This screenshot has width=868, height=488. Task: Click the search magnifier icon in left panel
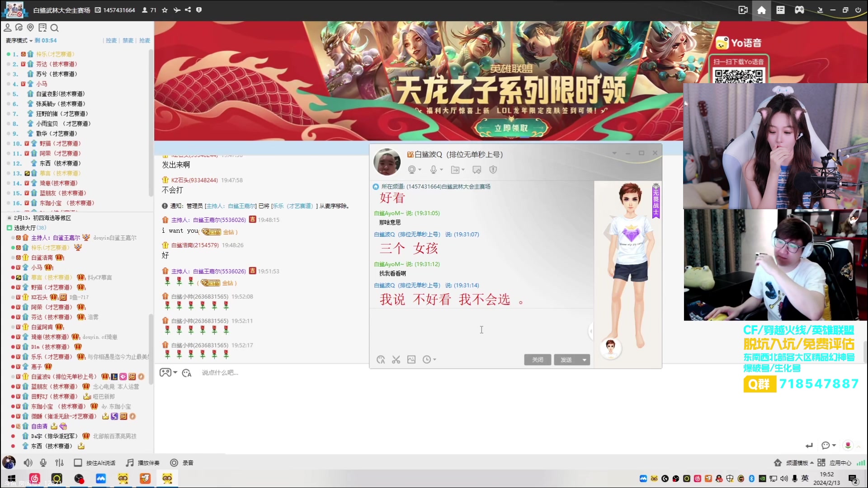54,28
